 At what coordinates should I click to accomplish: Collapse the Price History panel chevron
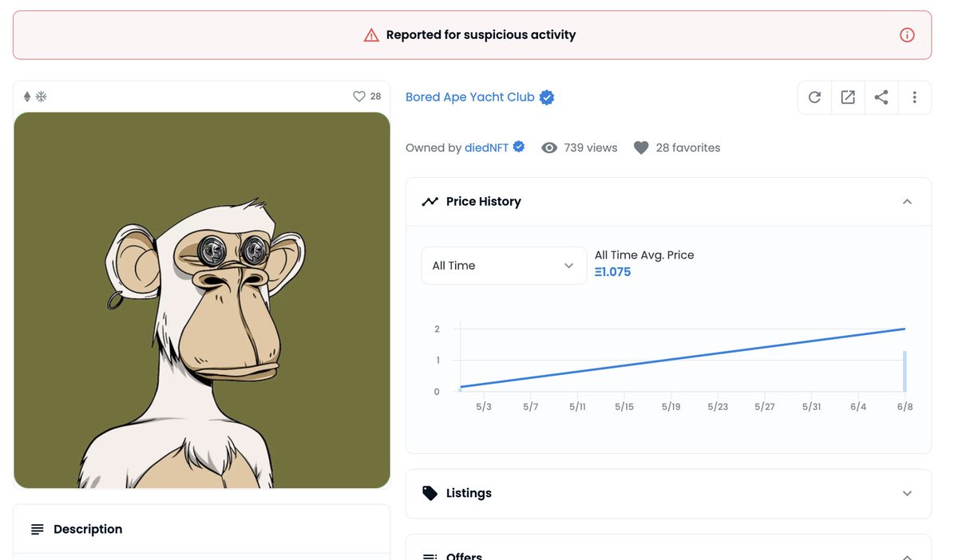click(907, 202)
